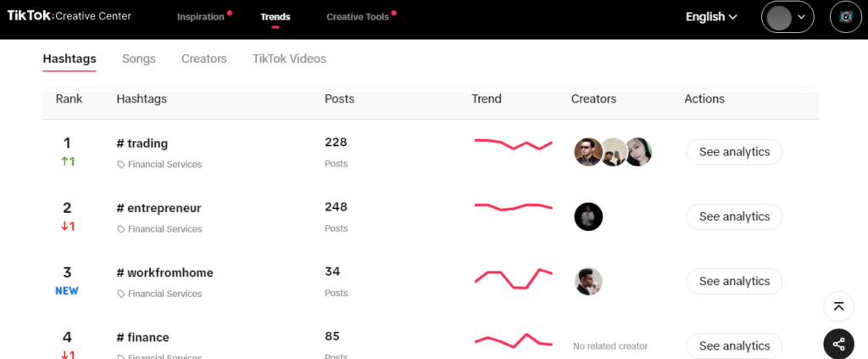868x359 pixels.
Task: Click the trading trend line chart
Action: [513, 144]
